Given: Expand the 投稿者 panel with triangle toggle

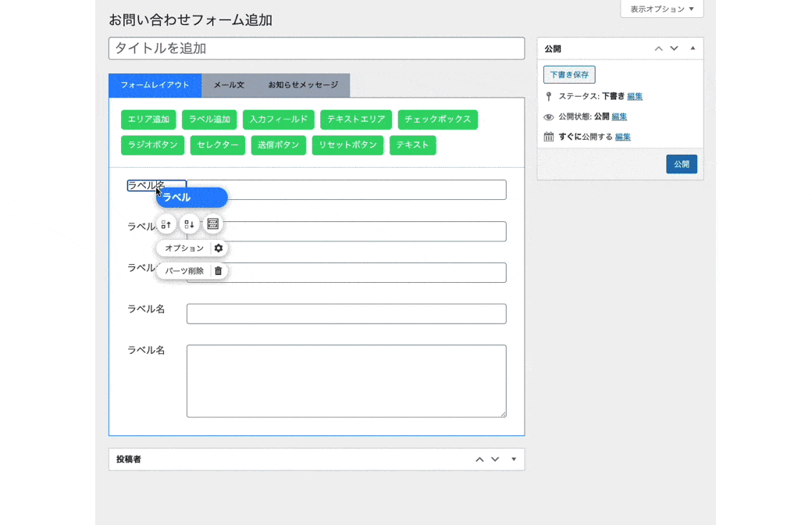Looking at the screenshot, I should tap(514, 459).
